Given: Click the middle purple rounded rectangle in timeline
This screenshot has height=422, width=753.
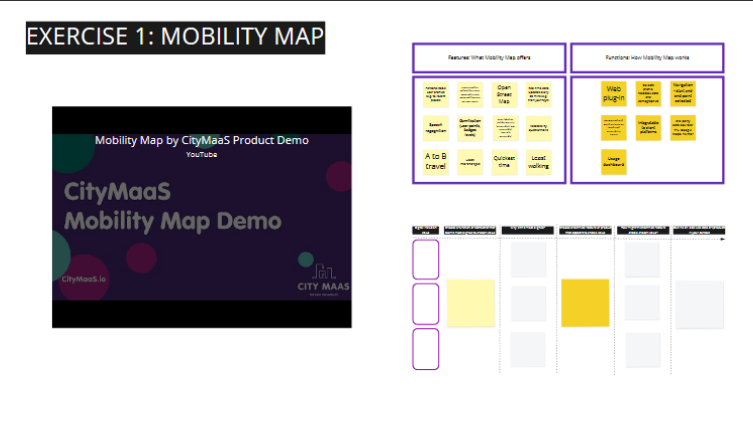Looking at the screenshot, I should (426, 304).
